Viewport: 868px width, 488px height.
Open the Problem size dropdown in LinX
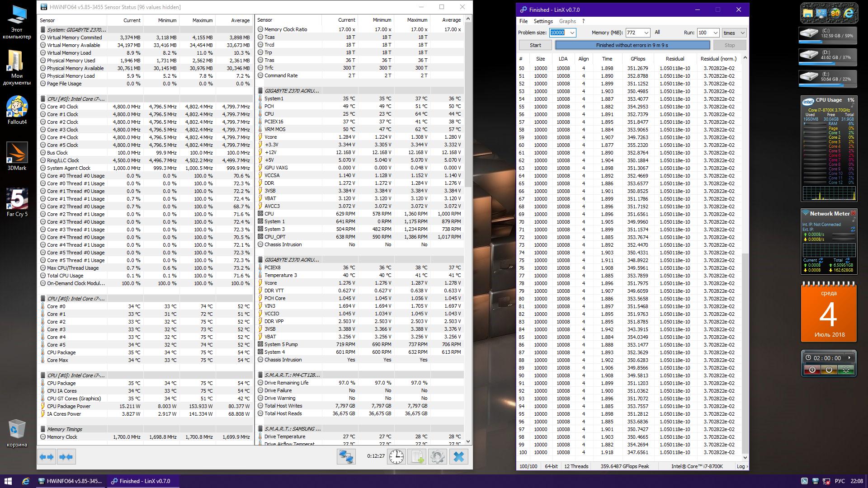click(x=572, y=33)
